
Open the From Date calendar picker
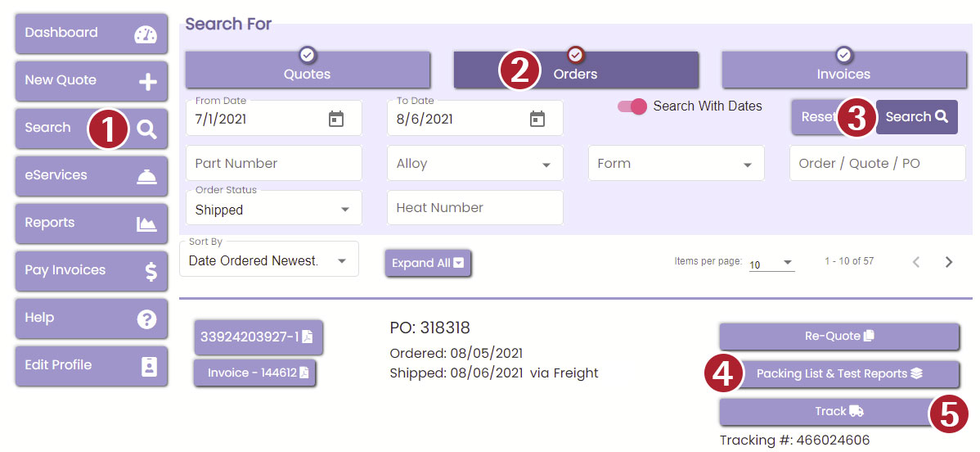(336, 119)
